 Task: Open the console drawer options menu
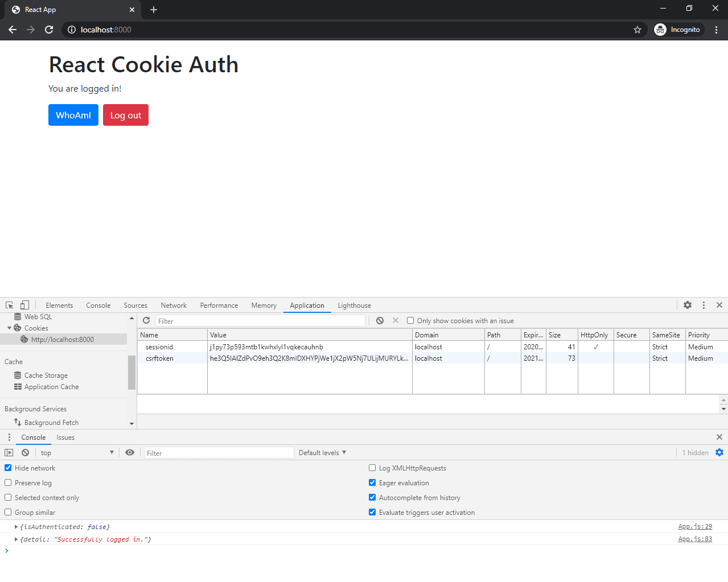click(9, 437)
